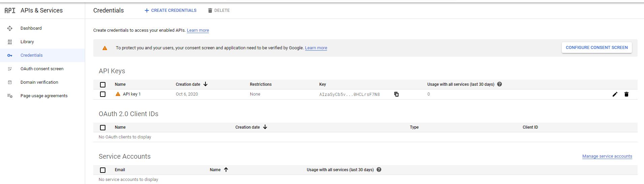Open the Library page from sidebar
The width and height of the screenshot is (644, 184).
click(27, 42)
